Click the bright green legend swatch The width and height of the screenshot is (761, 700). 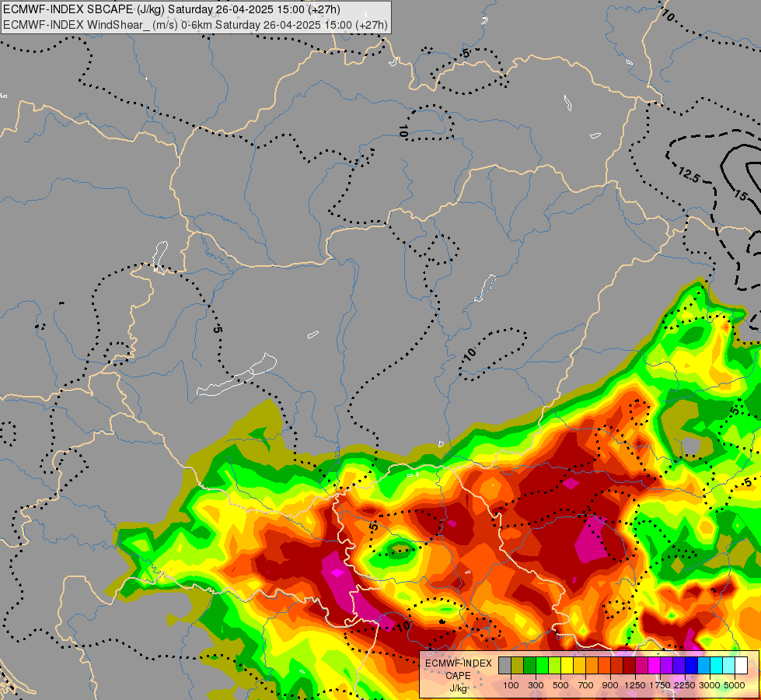click(542, 666)
